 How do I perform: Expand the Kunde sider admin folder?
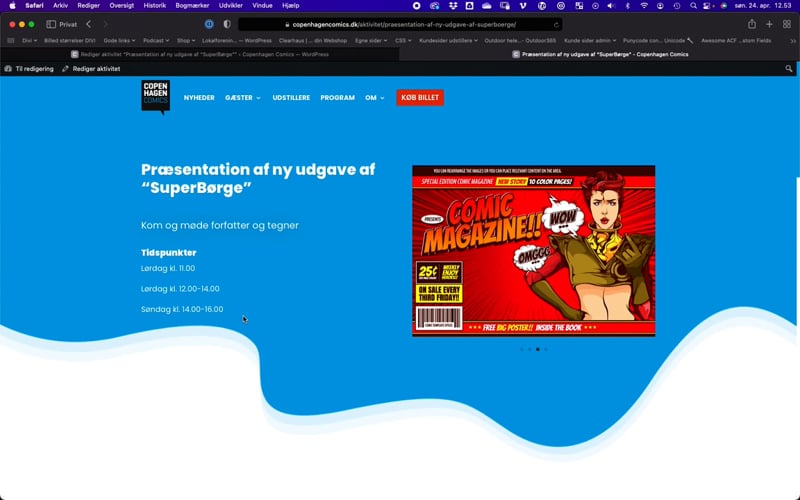coord(590,40)
